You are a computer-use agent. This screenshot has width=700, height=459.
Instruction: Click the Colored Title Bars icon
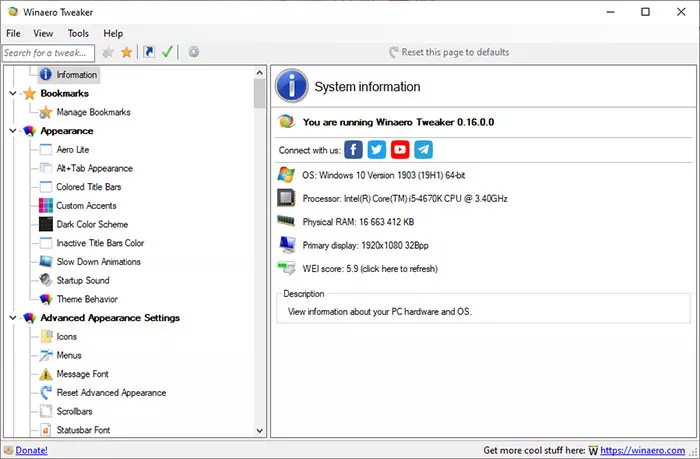click(x=46, y=187)
